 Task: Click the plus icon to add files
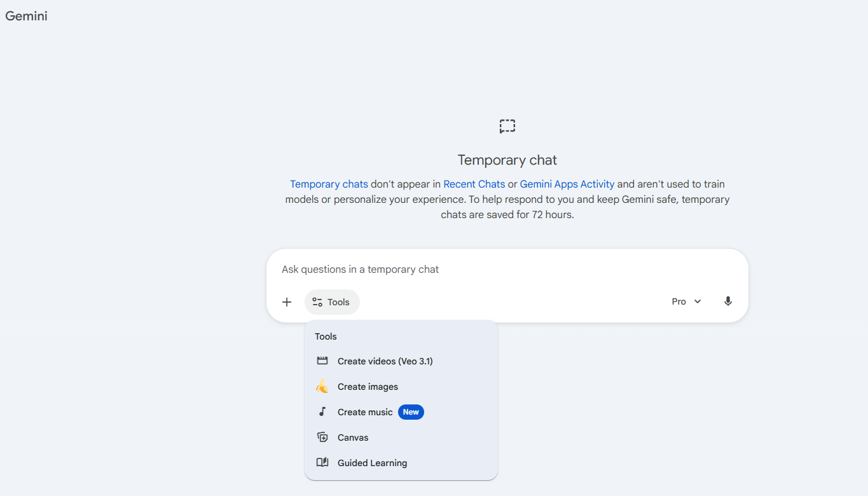click(x=287, y=302)
